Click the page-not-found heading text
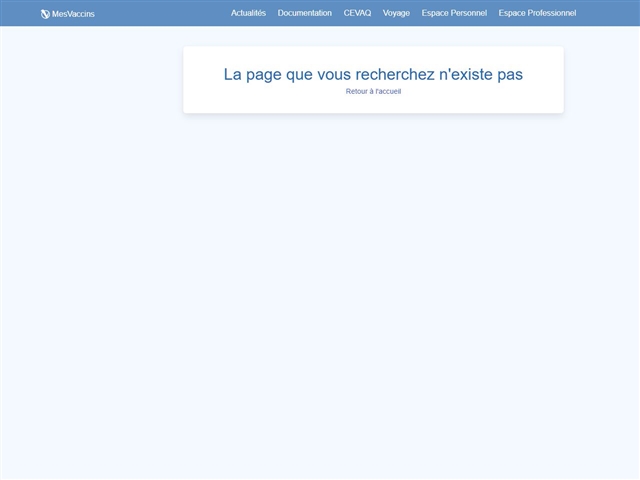This screenshot has width=640, height=480. (x=373, y=74)
